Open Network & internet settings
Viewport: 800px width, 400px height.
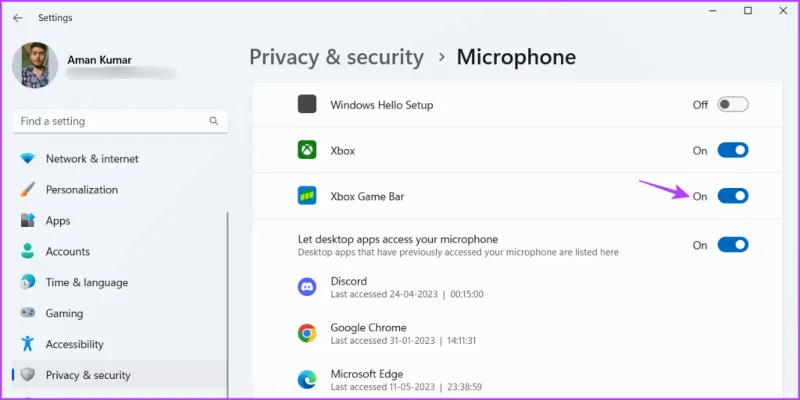click(120, 159)
